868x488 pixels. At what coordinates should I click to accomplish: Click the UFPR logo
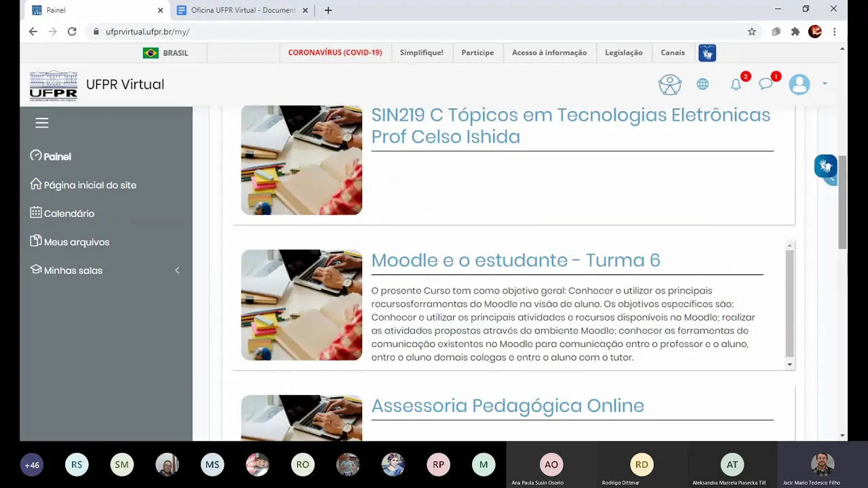(54, 85)
